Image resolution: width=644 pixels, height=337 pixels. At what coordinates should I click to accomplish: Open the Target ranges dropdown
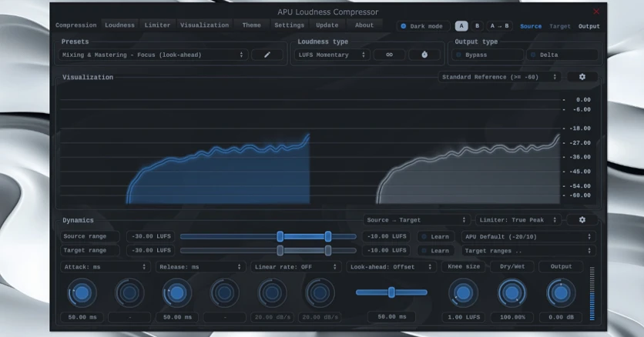[528, 251]
